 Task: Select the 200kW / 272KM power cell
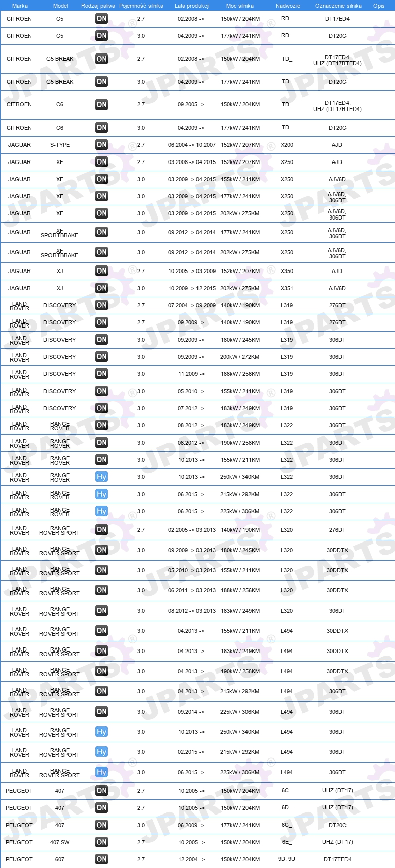point(240,357)
